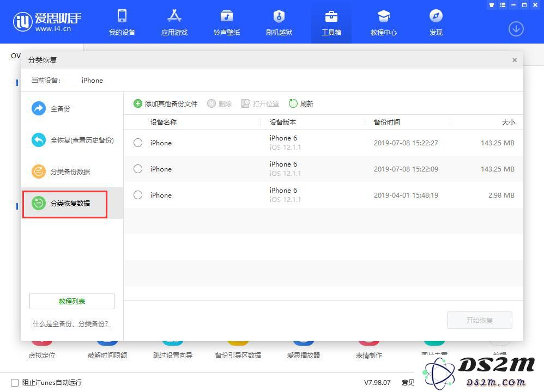Open the 我的设备 device icon
Viewport: 544px width, 392px height.
click(122, 22)
